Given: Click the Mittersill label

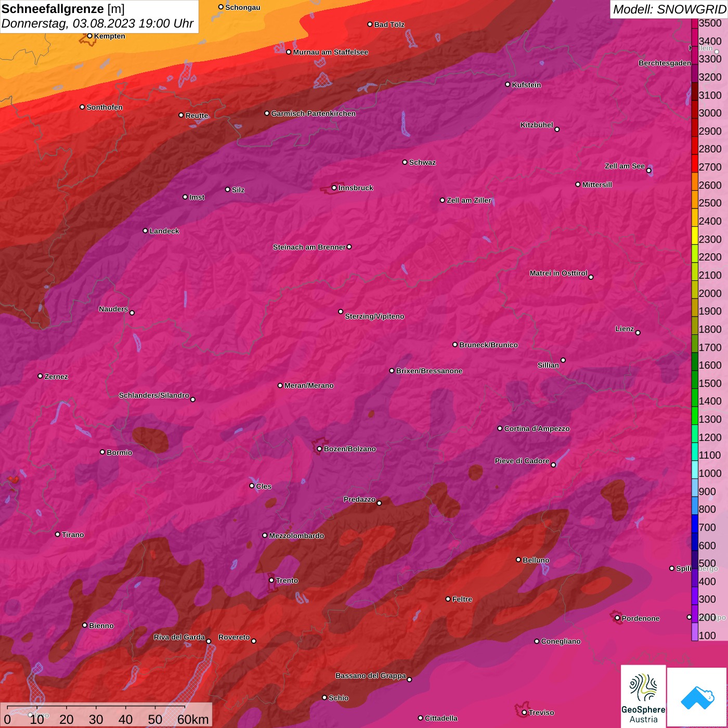Looking at the screenshot, I should click(597, 185).
